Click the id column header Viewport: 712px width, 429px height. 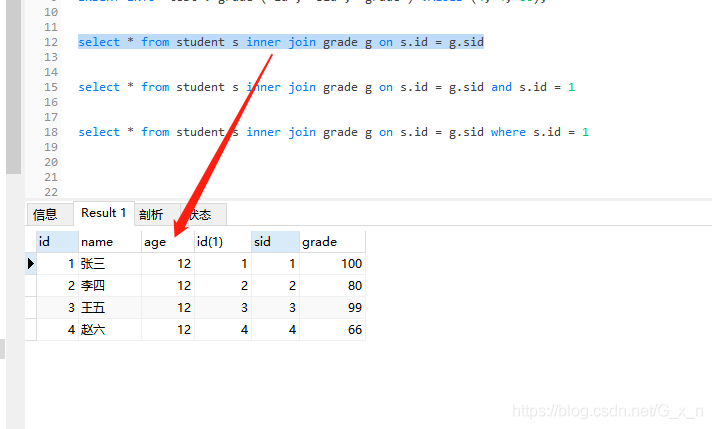point(57,242)
